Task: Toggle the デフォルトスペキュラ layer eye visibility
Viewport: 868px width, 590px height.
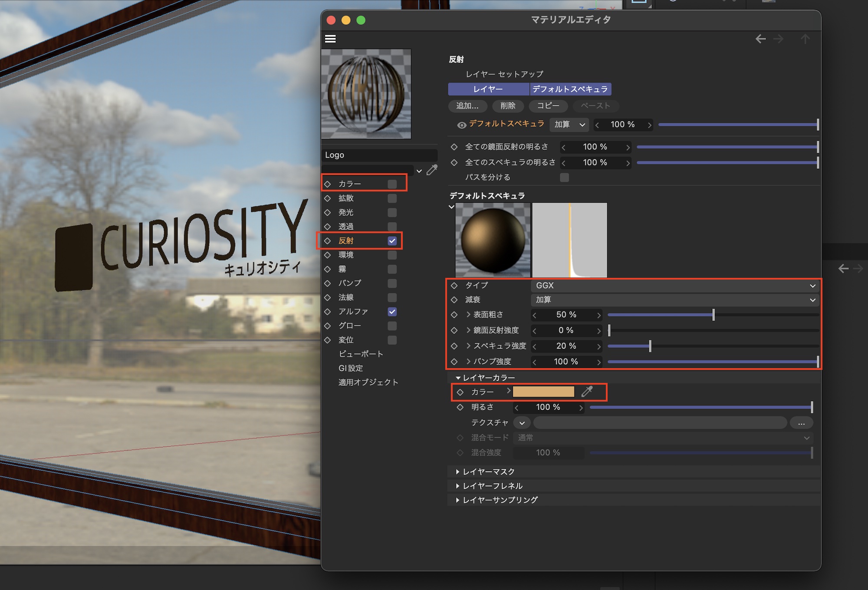Action: (461, 125)
